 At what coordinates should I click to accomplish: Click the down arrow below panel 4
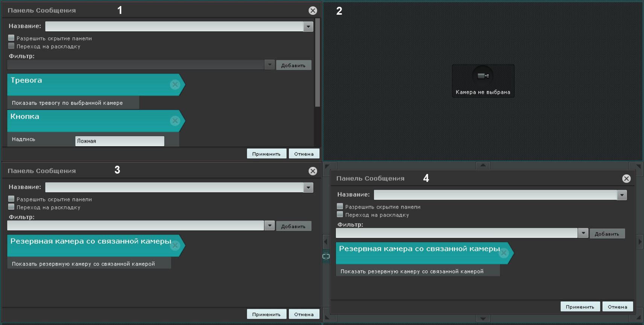point(483,319)
